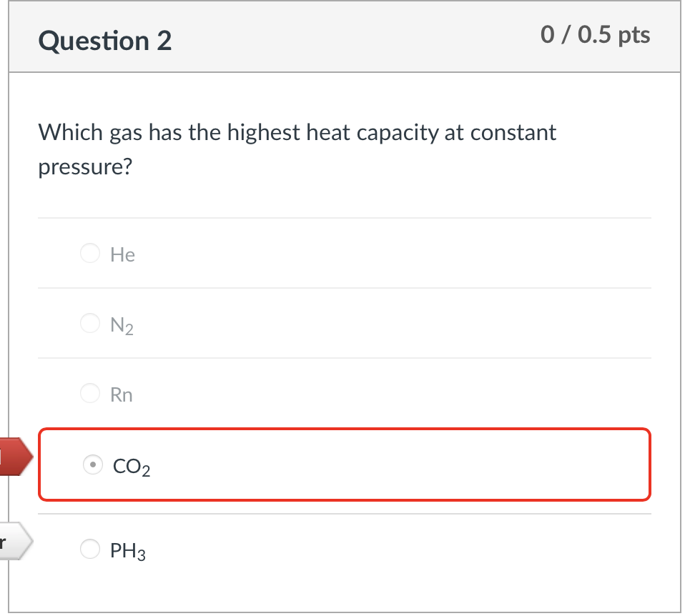
Task: Click the PH3 answer label text
Action: tap(129, 550)
